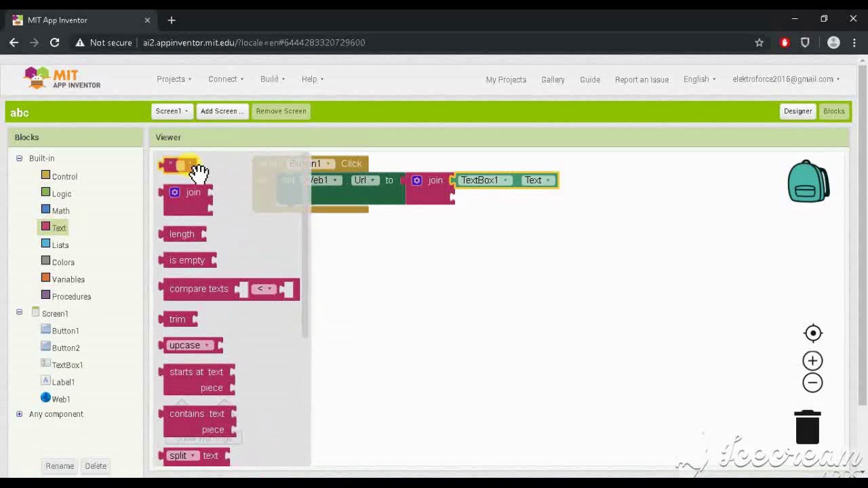The height and width of the screenshot is (488, 868).
Task: Select Button1 in the blocks tree
Action: tap(65, 331)
